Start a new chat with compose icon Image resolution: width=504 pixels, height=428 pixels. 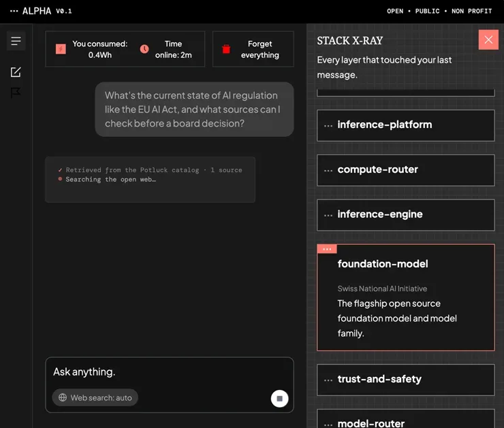pyautogui.click(x=16, y=72)
